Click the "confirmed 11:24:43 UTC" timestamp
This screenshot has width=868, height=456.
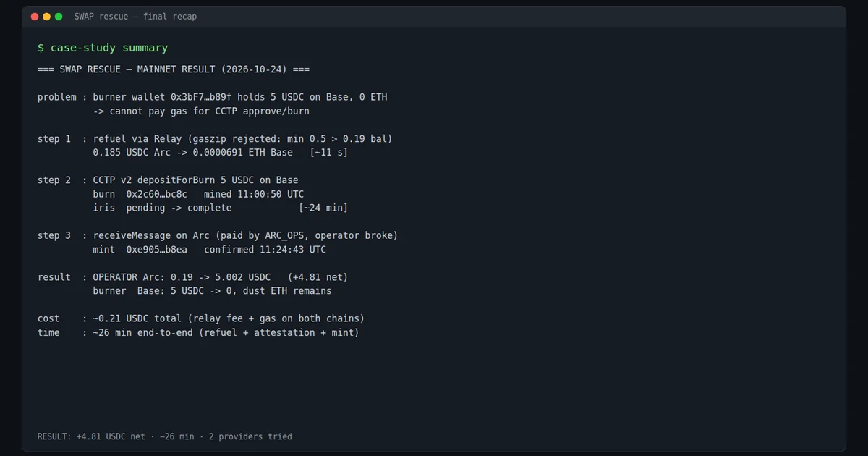265,250
